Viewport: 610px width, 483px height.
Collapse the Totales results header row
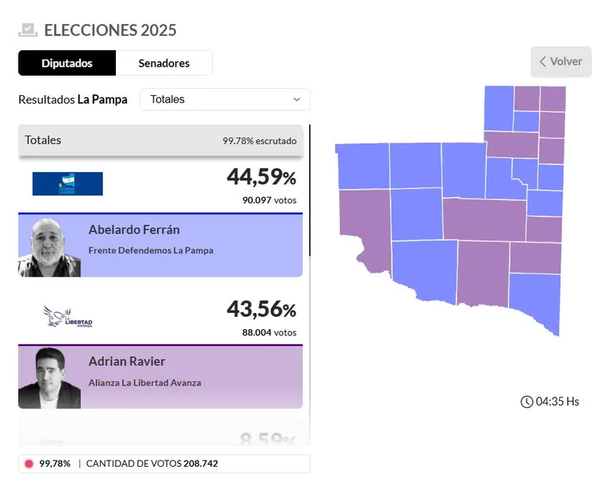[160, 141]
